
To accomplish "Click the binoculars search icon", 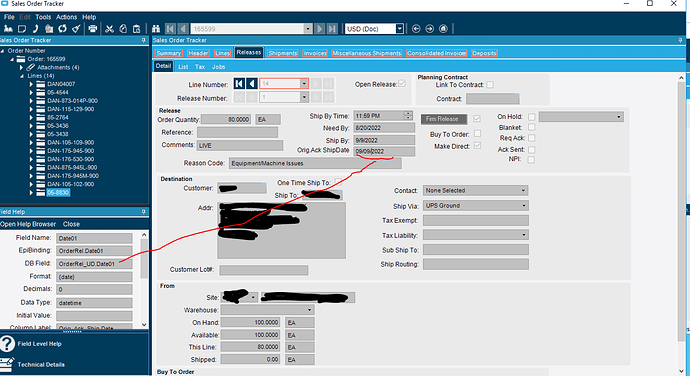I will (x=156, y=29).
